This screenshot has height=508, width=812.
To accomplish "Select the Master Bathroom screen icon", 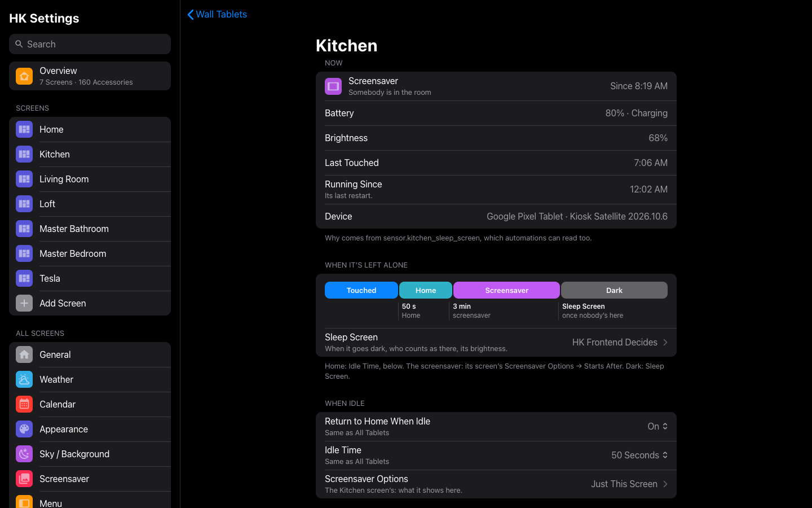I will [24, 229].
